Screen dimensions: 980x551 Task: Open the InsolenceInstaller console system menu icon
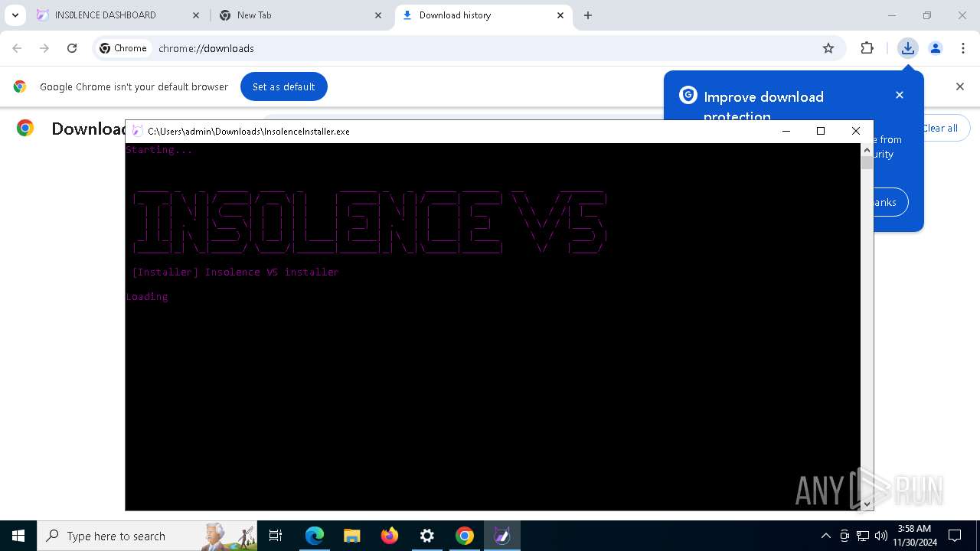[x=137, y=131]
